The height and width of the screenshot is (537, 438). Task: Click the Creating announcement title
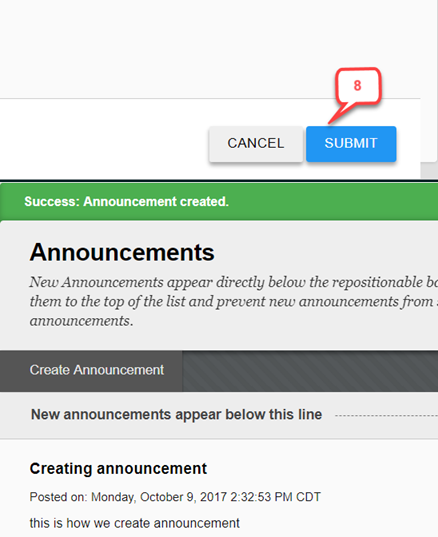[118, 469]
